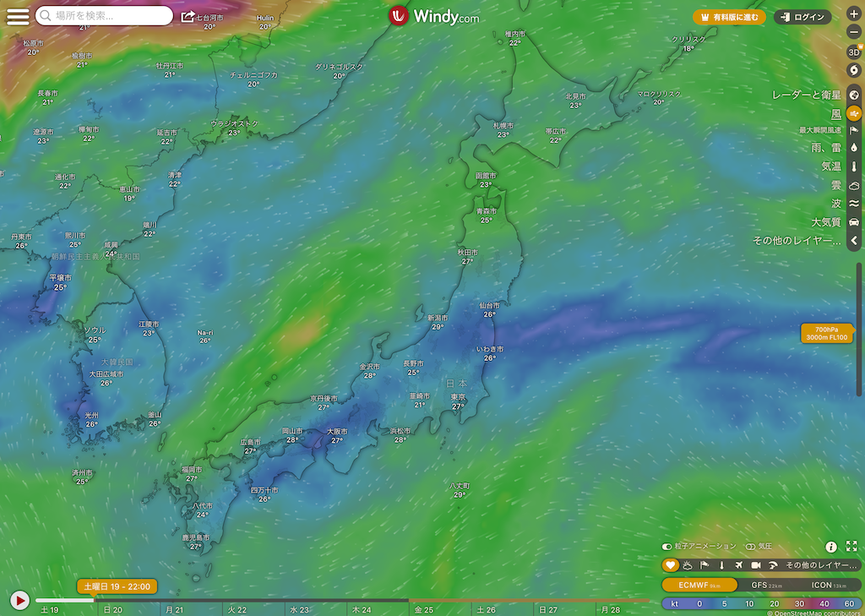The height and width of the screenshot is (616, 865).
Task: Enable the 気圧 pressure isolines toggle
Action: 749,547
